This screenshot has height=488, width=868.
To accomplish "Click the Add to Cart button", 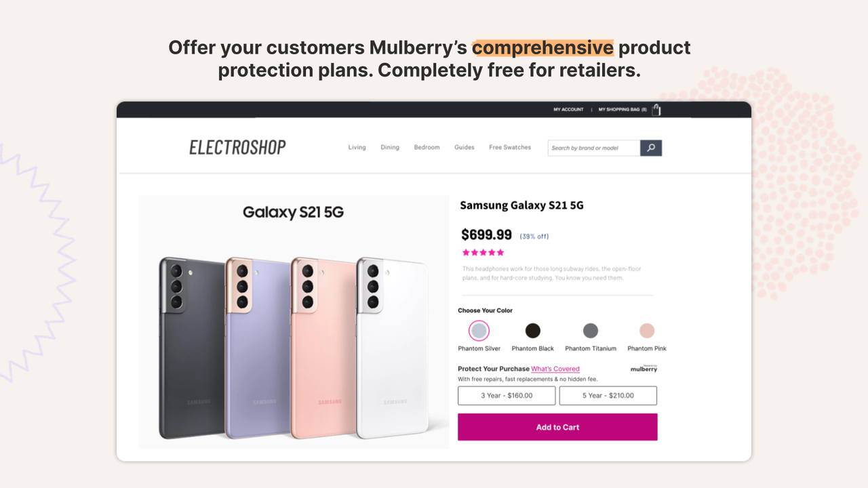I will [557, 427].
